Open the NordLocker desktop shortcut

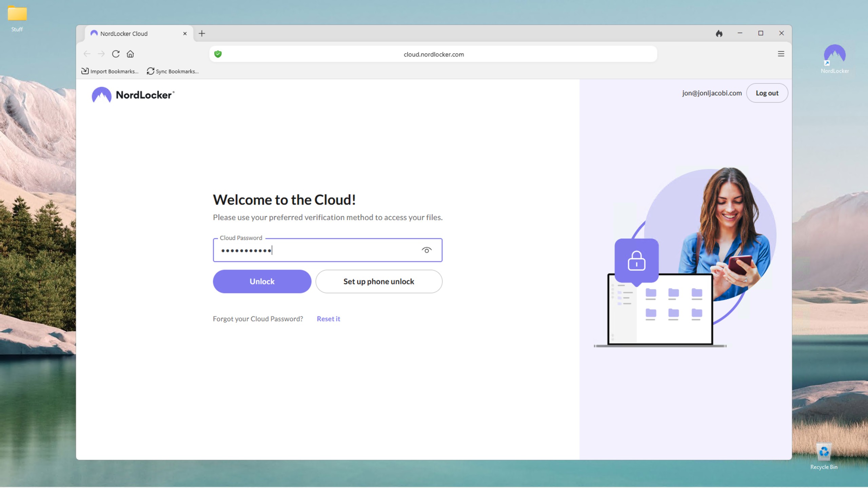tap(834, 59)
